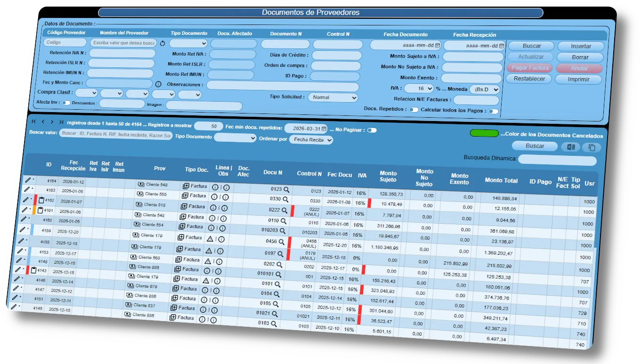Click the Monto Total column header
The image size is (641, 364).
pos(501,180)
